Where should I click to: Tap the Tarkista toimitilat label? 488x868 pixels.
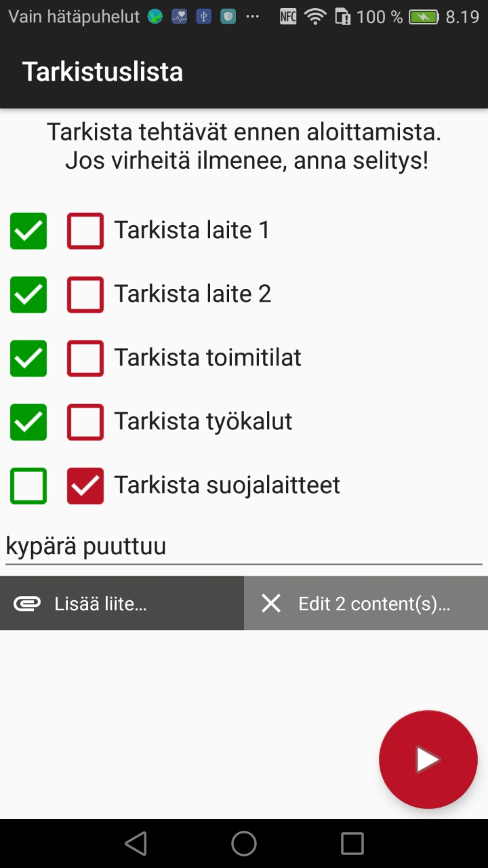pyautogui.click(x=207, y=358)
